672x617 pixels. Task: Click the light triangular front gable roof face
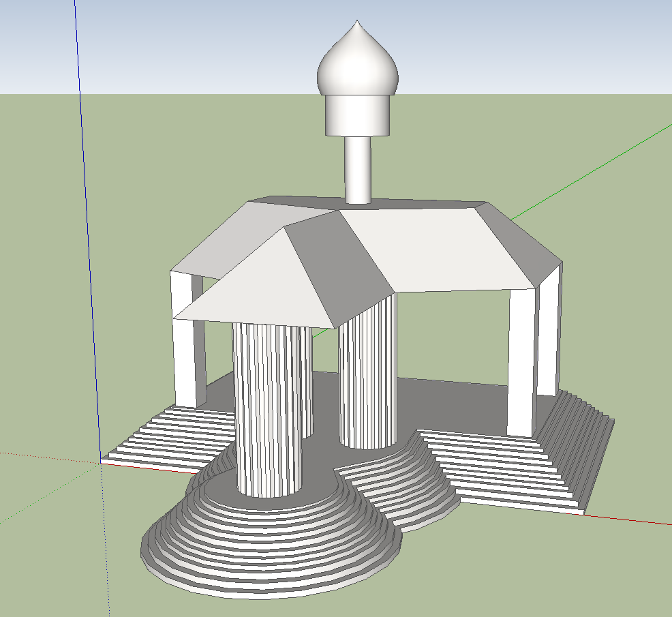pyautogui.click(x=262, y=287)
